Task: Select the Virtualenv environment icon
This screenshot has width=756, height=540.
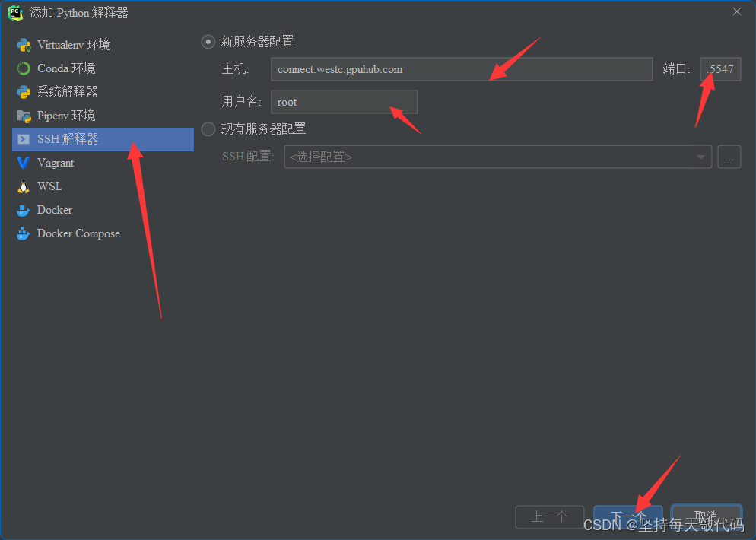Action: pos(24,46)
